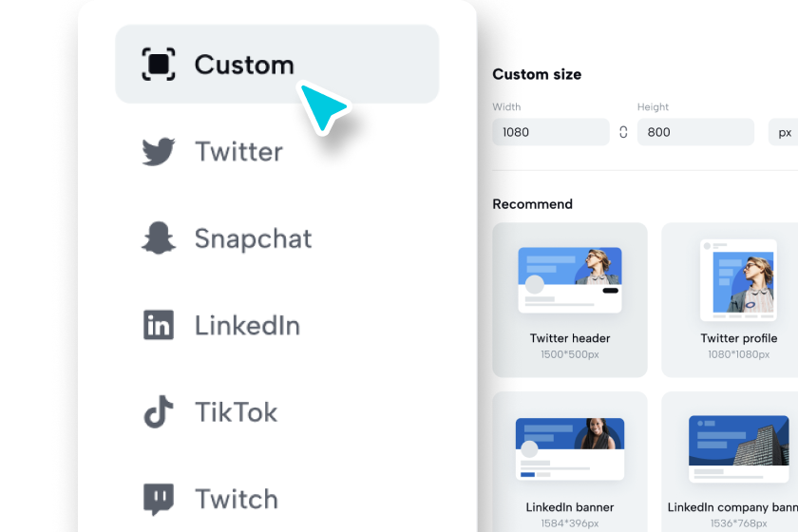Choose the Twitter header preset thumbnail
This screenshot has height=532, width=798.
point(570,300)
